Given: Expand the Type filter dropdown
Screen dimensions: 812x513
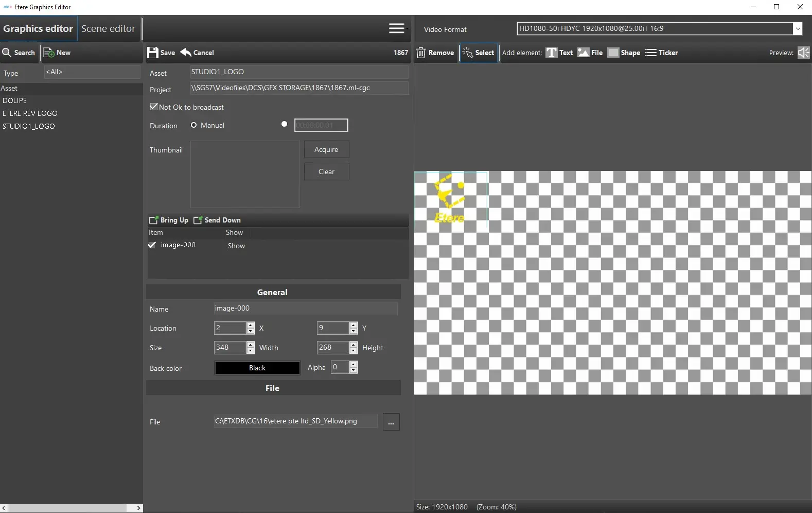Looking at the screenshot, I should coord(92,72).
